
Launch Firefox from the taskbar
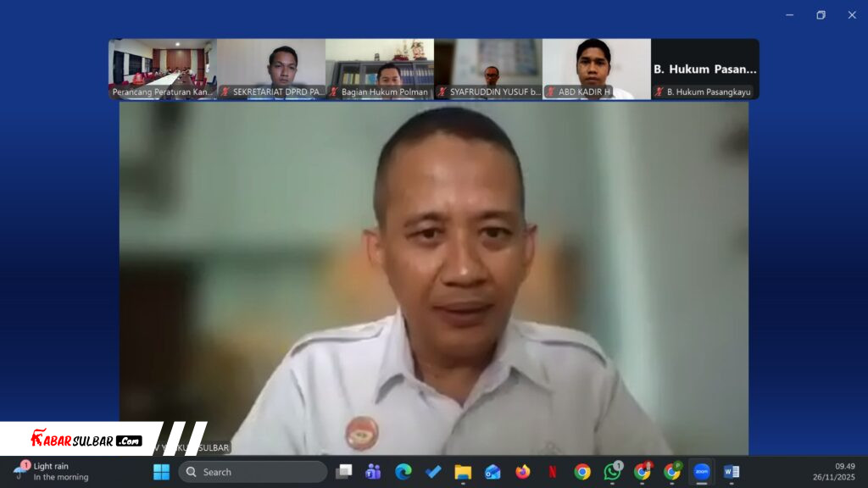[x=522, y=472]
